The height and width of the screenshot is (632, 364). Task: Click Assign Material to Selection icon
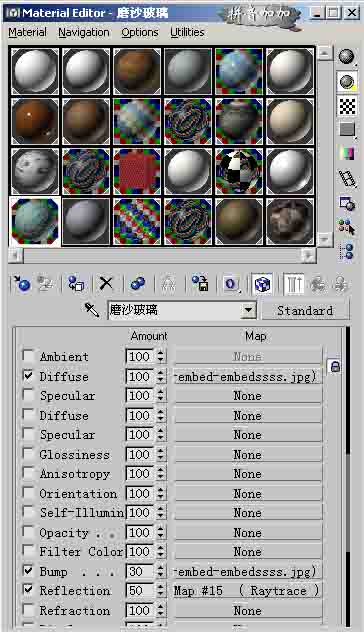click(x=76, y=284)
